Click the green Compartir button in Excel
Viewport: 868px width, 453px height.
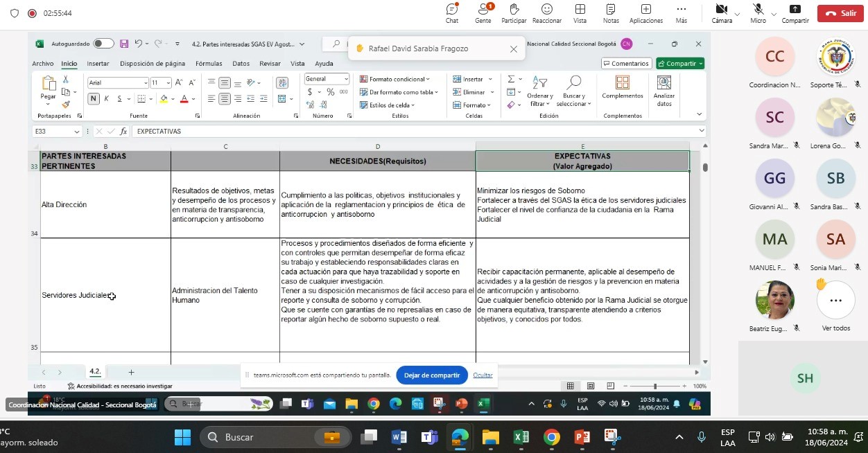coord(680,64)
